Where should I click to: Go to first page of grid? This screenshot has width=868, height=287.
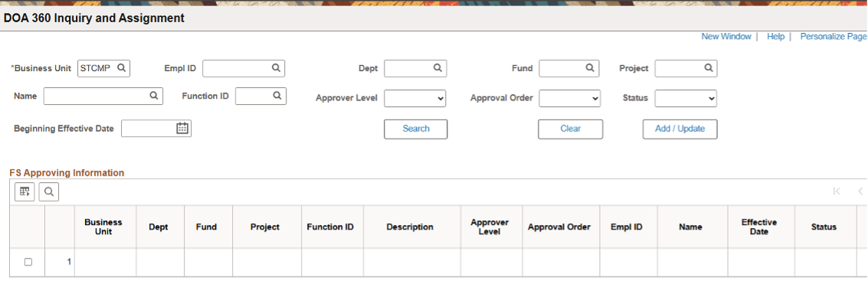(837, 191)
